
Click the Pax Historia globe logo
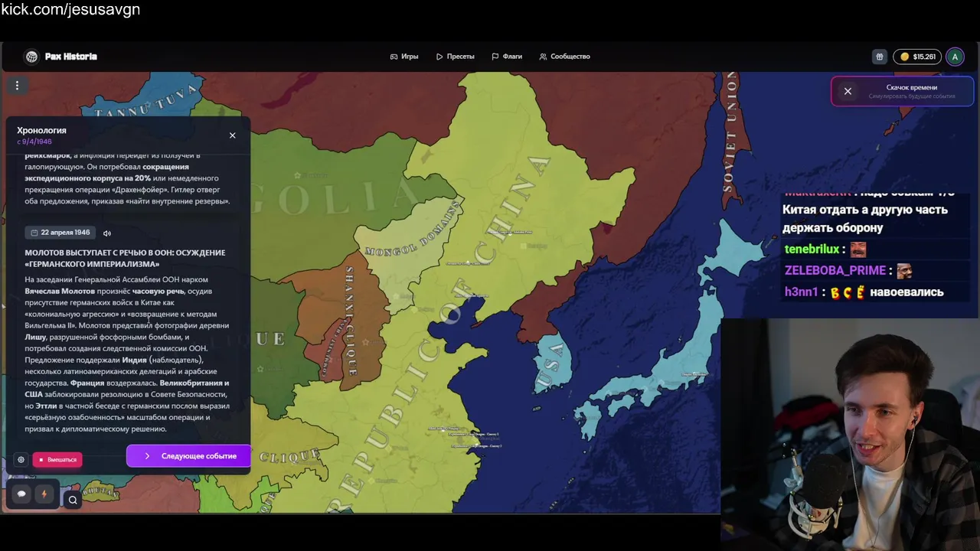point(31,57)
